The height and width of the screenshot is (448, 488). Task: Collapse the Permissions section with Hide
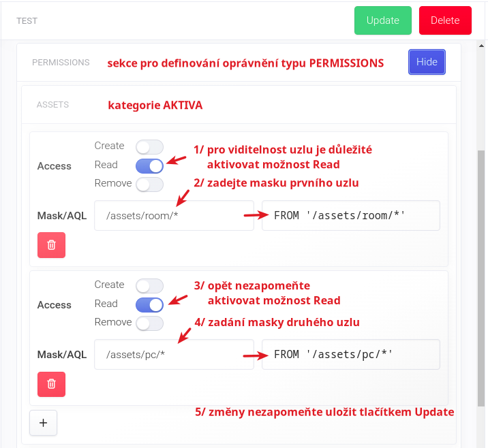click(x=427, y=62)
